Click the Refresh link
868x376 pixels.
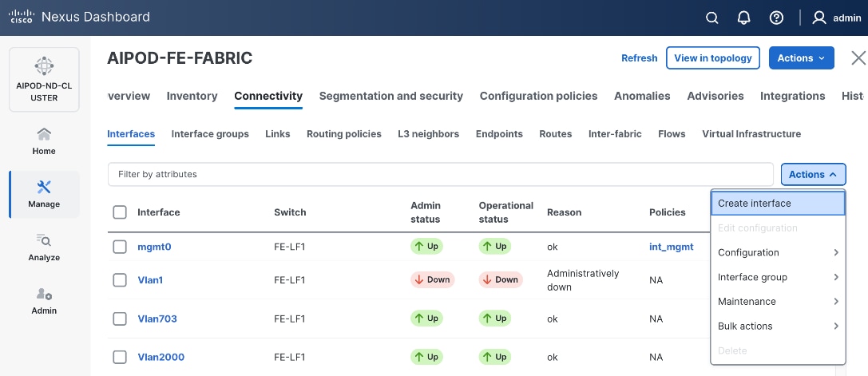(640, 57)
